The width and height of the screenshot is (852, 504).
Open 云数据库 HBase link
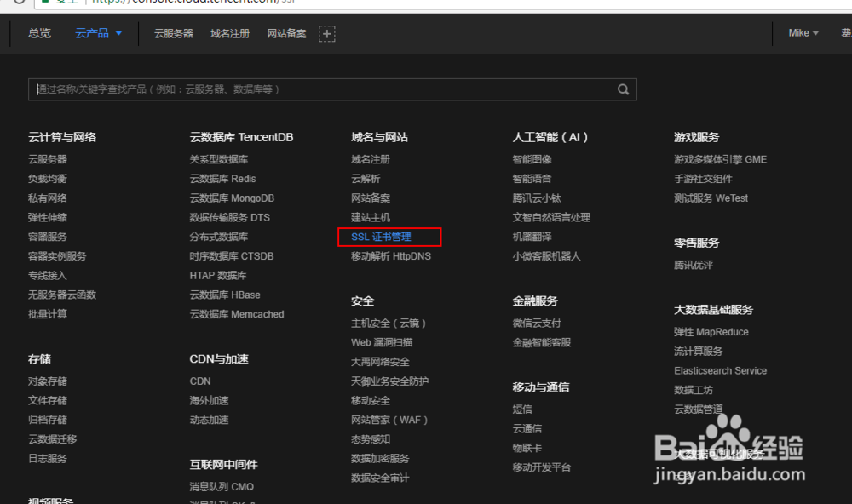click(224, 295)
